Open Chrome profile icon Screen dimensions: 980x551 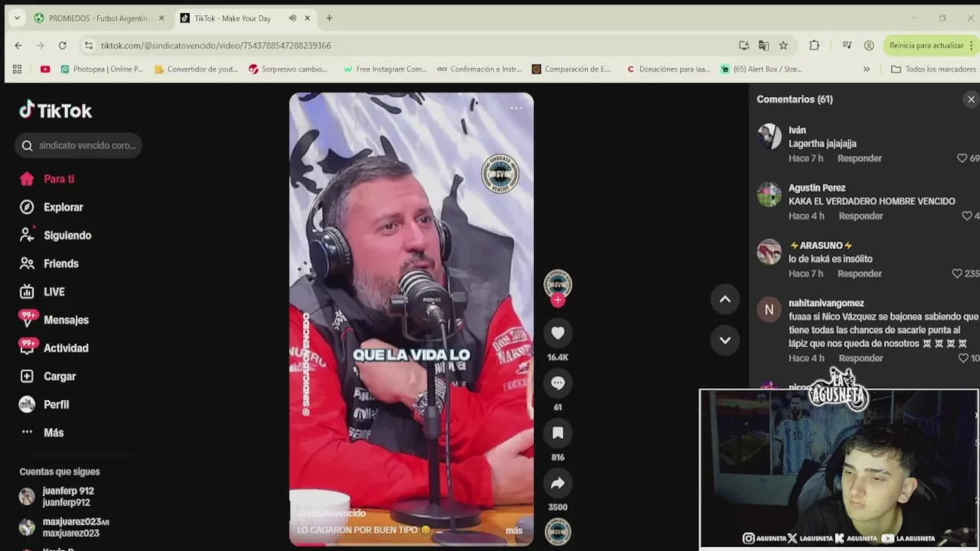click(869, 46)
